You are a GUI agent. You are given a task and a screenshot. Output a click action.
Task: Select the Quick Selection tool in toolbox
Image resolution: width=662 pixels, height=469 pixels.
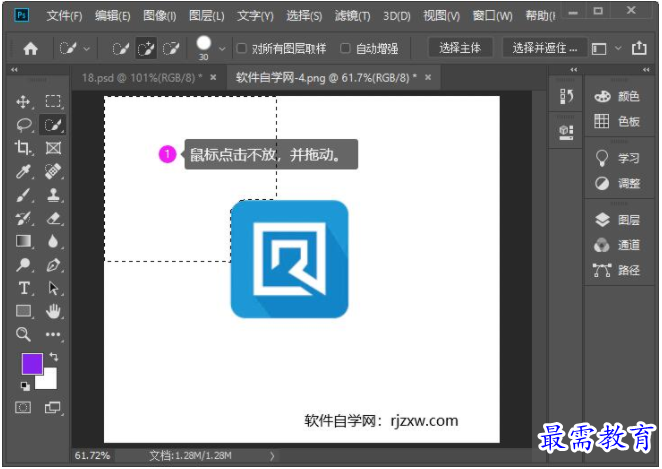pos(53,125)
